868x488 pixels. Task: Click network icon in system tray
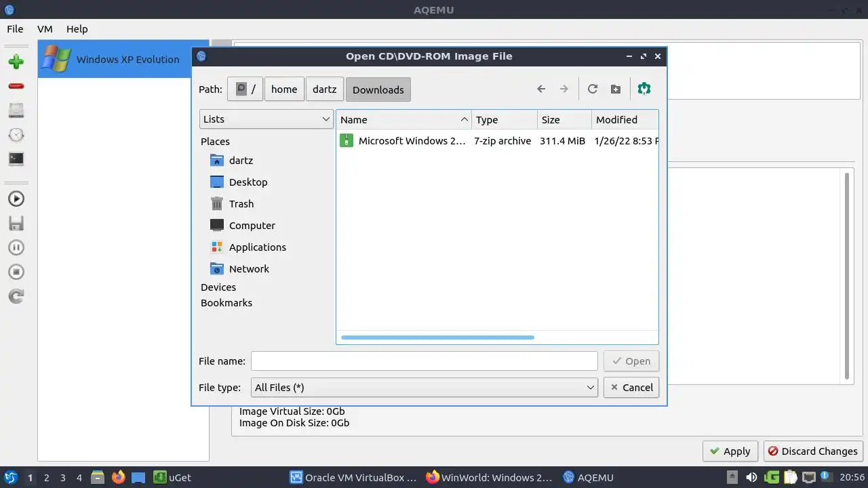(808, 478)
